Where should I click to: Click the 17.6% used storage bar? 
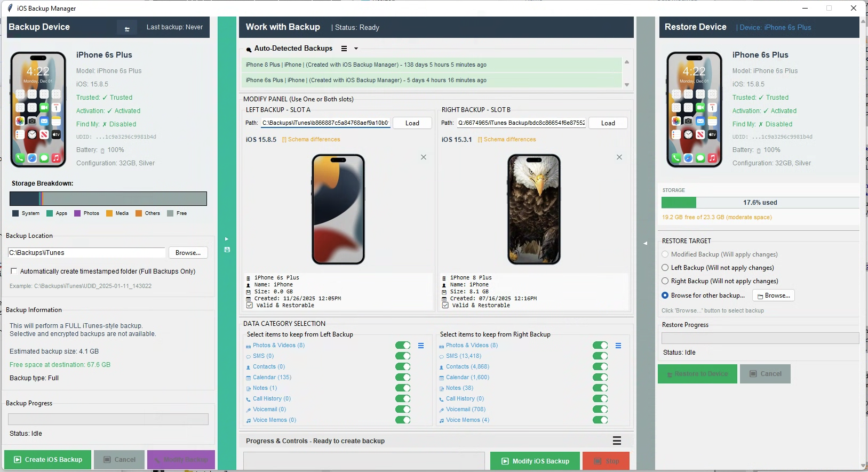click(x=760, y=203)
